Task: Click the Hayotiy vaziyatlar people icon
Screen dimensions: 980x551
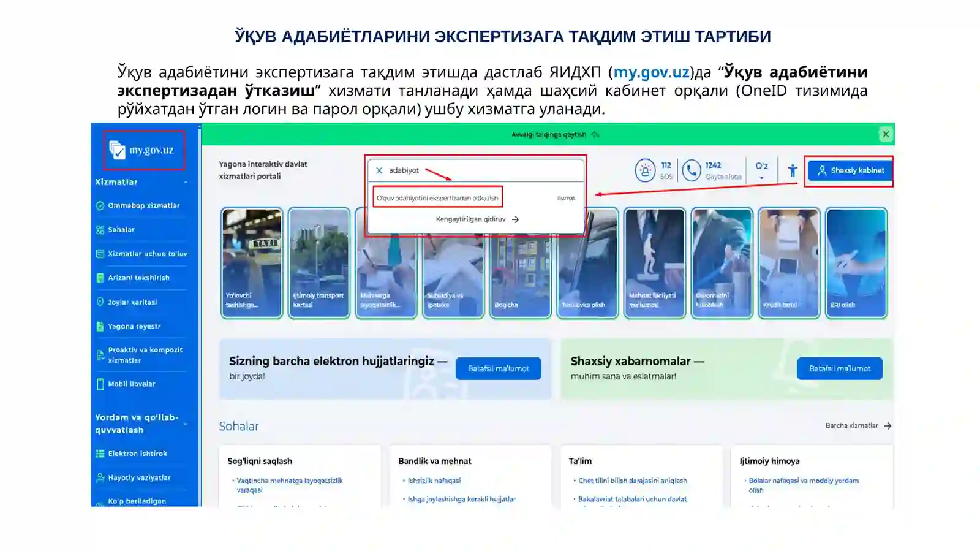Action: coord(100,477)
